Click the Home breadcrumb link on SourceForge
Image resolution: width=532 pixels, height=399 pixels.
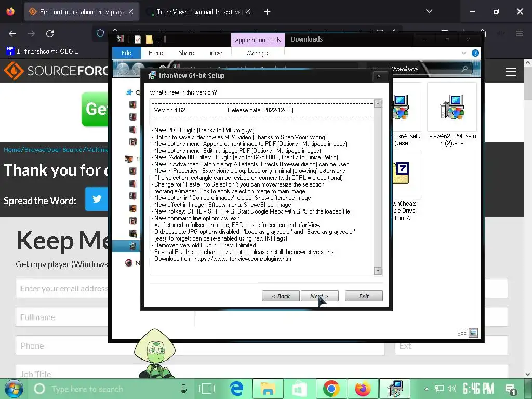click(x=12, y=150)
